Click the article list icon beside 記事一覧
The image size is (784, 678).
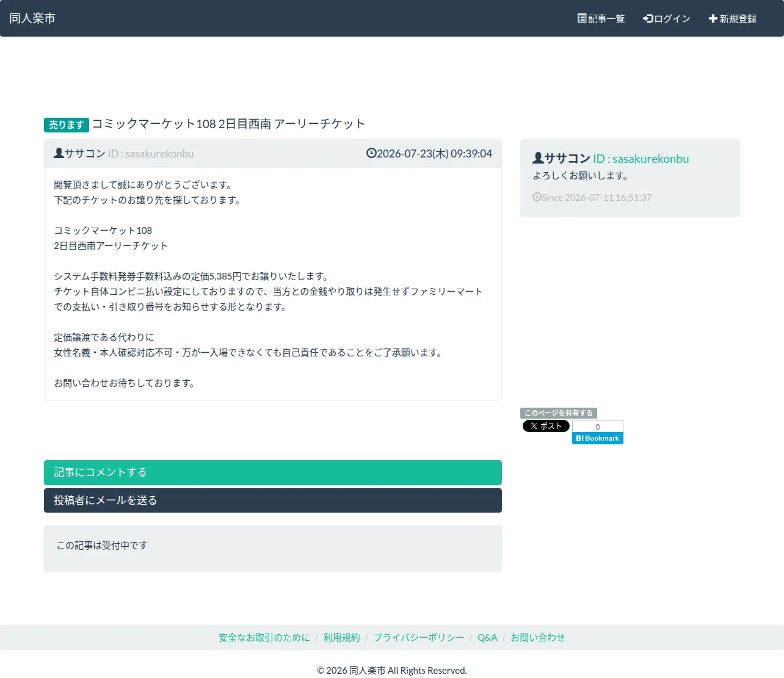point(582,18)
